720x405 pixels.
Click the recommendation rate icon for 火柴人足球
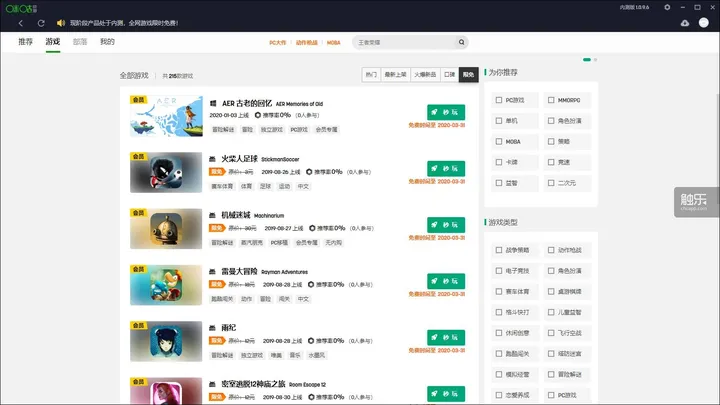click(309, 172)
